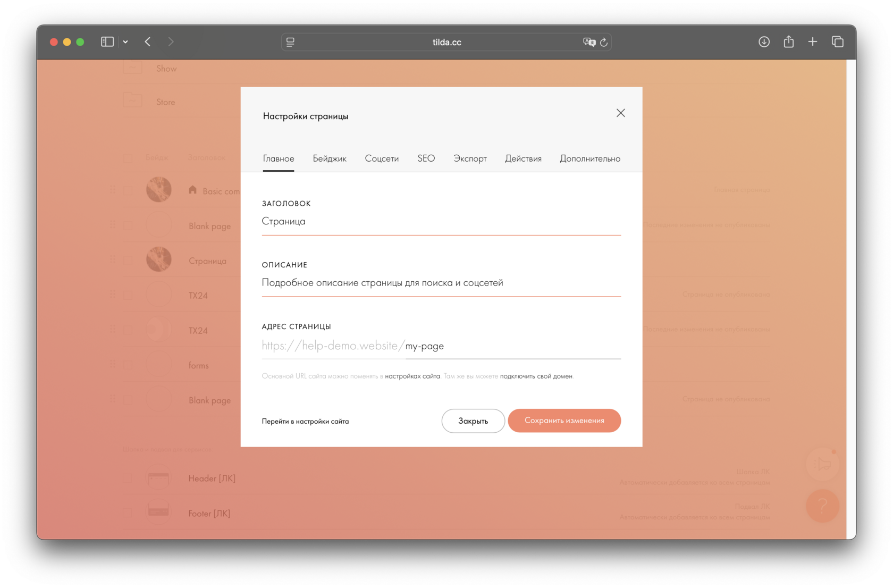Show the tab overview

point(837,41)
